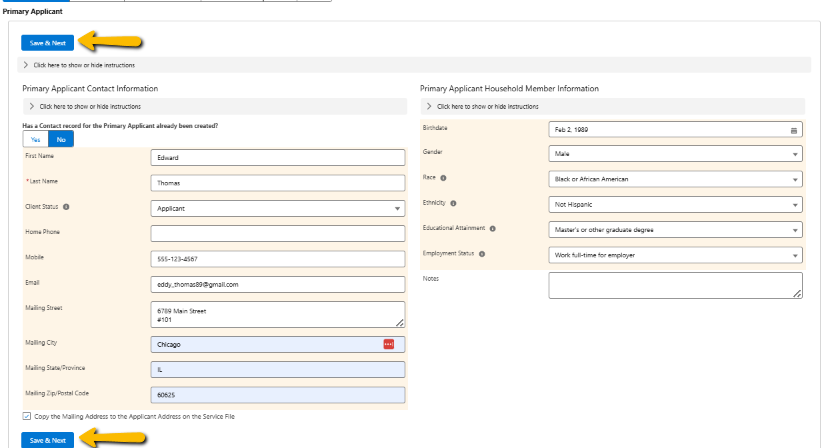
Task: Click the bottom Save & Next button
Action: pyautogui.click(x=48, y=440)
